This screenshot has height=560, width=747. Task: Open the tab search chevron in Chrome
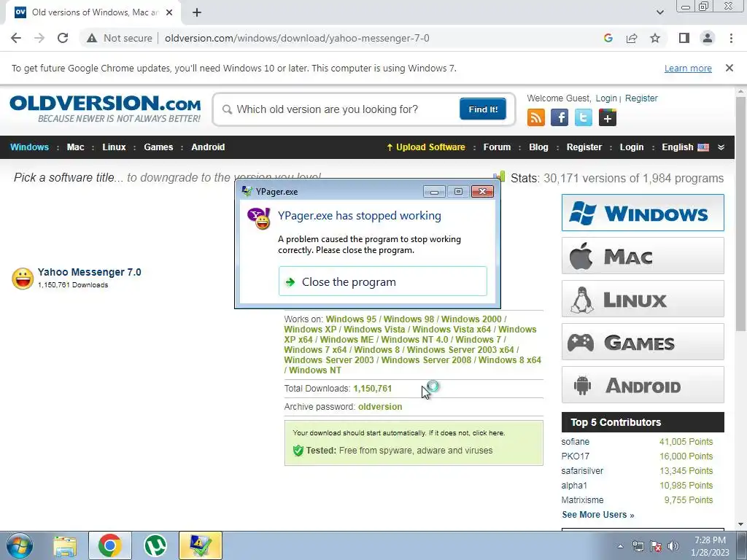click(659, 12)
